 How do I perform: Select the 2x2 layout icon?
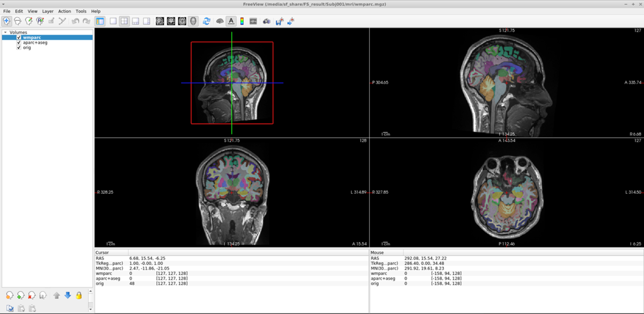(124, 21)
